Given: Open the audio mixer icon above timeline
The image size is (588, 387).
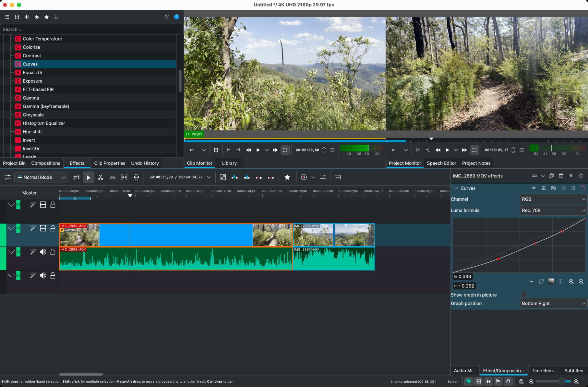Looking at the screenshot, I should [x=323, y=177].
